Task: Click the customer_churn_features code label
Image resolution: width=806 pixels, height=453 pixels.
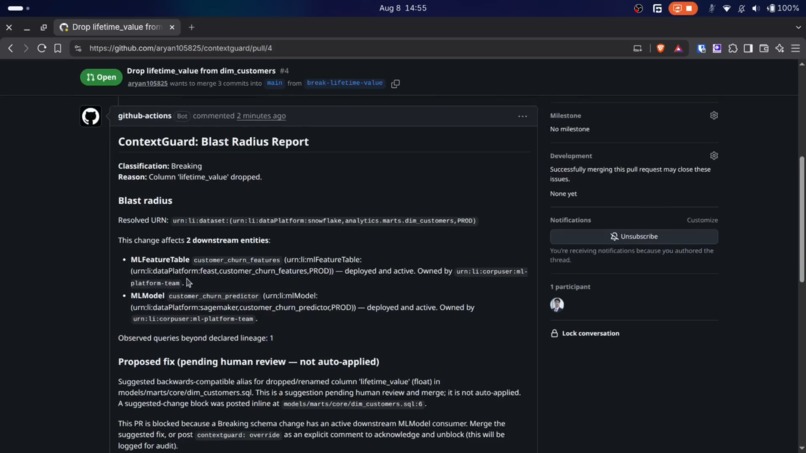Action: coord(236,260)
